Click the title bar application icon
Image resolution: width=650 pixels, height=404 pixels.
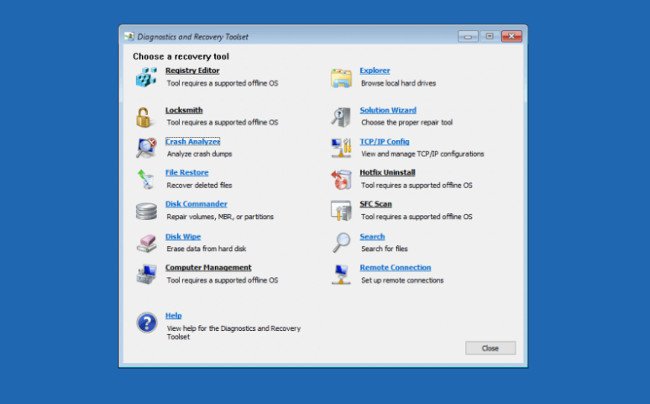pos(129,36)
